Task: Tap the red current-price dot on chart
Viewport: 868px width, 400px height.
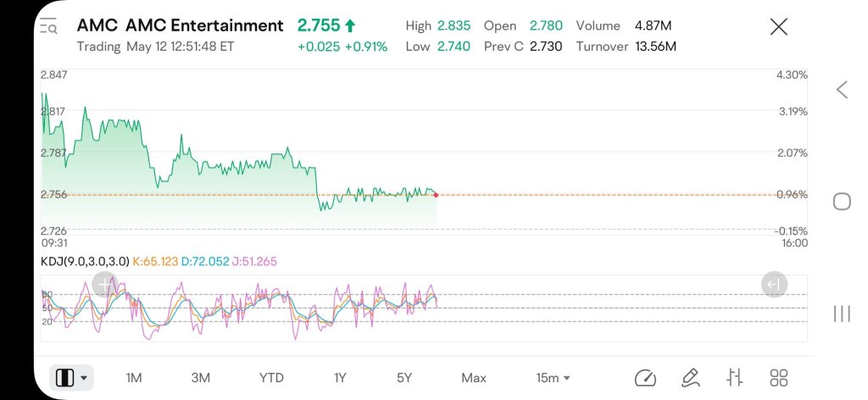Action: coord(437,195)
